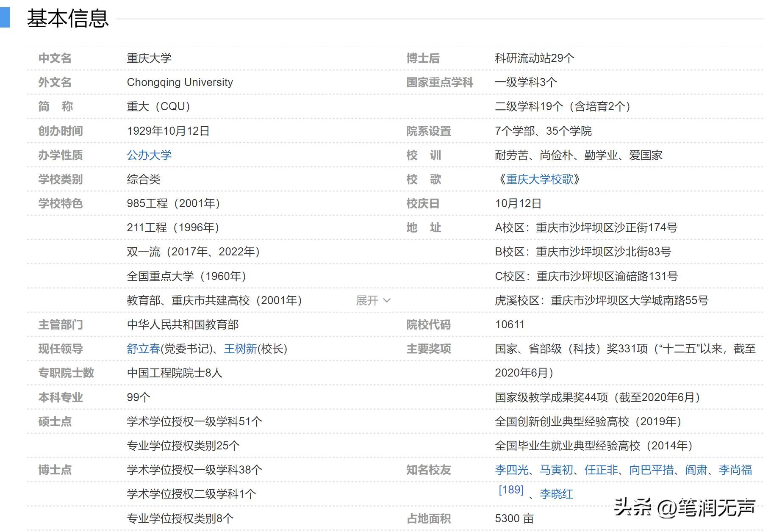Open the 重庆大学校歌 link
Screen dimensions: 771x532
tap(539, 179)
